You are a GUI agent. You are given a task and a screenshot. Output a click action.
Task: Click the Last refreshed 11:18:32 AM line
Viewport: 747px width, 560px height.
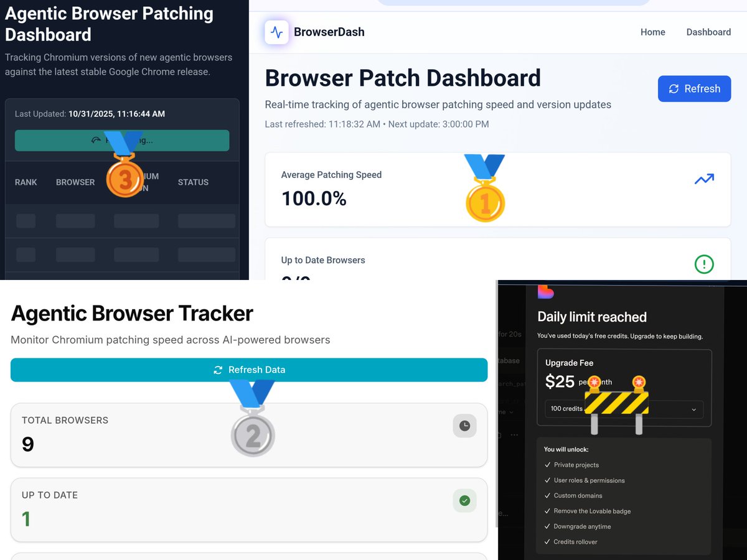(x=377, y=124)
